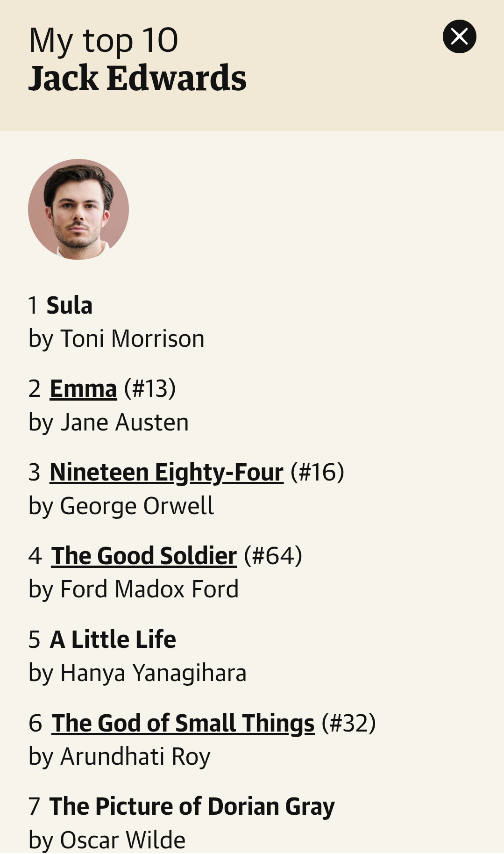Click the Jack Edwards heading
The width and height of the screenshot is (504, 854).
click(137, 78)
